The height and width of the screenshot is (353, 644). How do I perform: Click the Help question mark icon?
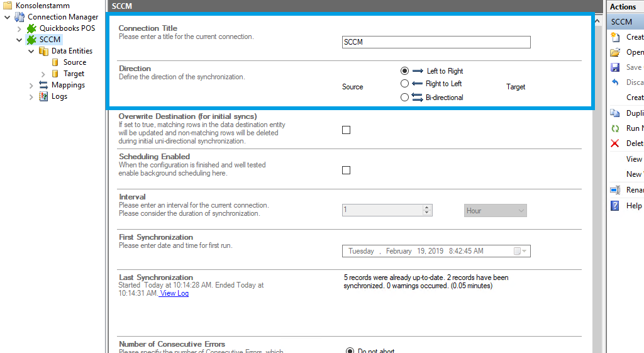[616, 206]
